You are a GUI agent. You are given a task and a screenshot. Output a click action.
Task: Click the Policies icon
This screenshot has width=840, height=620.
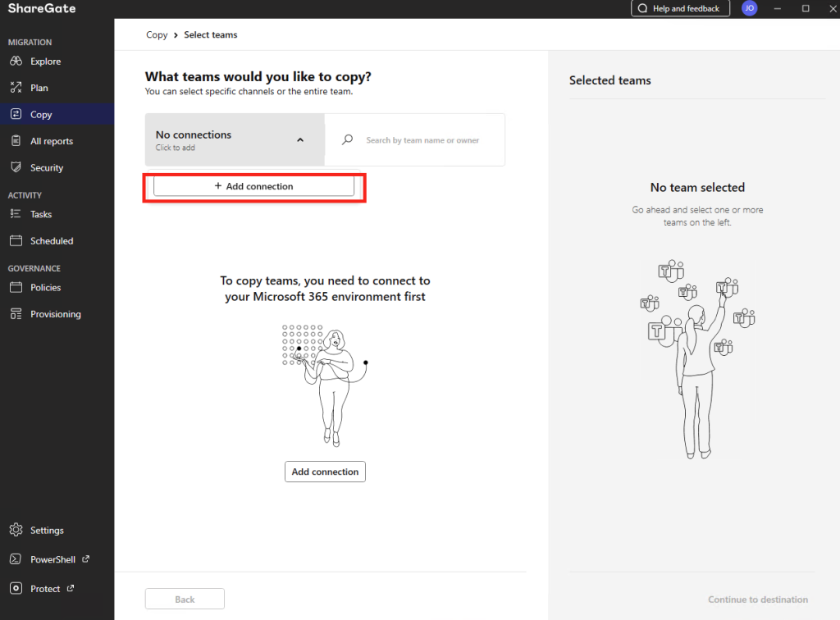pyautogui.click(x=16, y=287)
